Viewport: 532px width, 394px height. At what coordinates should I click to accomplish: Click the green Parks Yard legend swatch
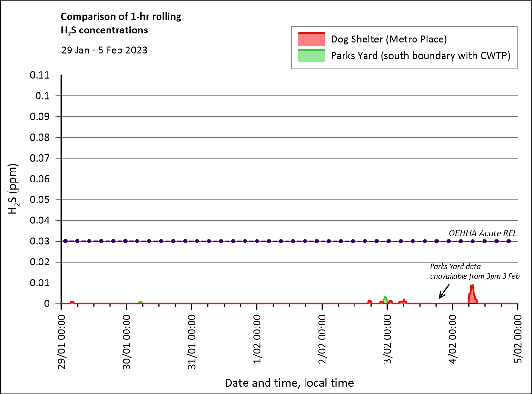tap(311, 55)
